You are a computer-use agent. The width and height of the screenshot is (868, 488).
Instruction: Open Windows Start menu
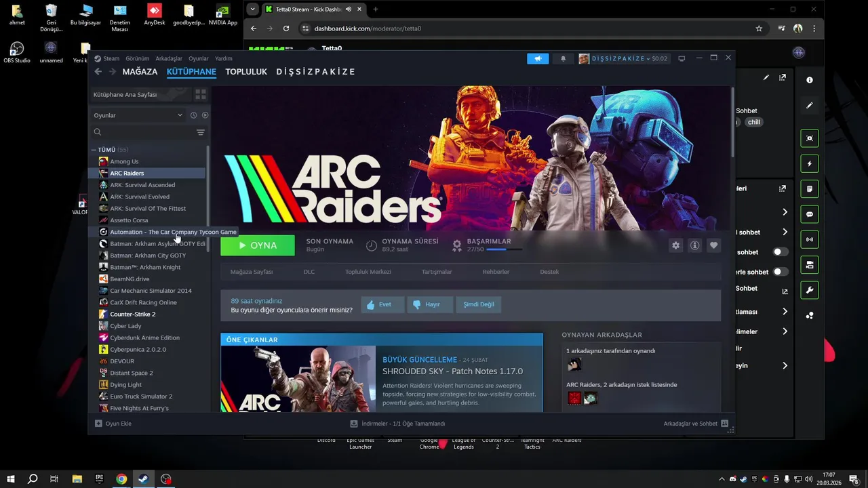(10, 479)
